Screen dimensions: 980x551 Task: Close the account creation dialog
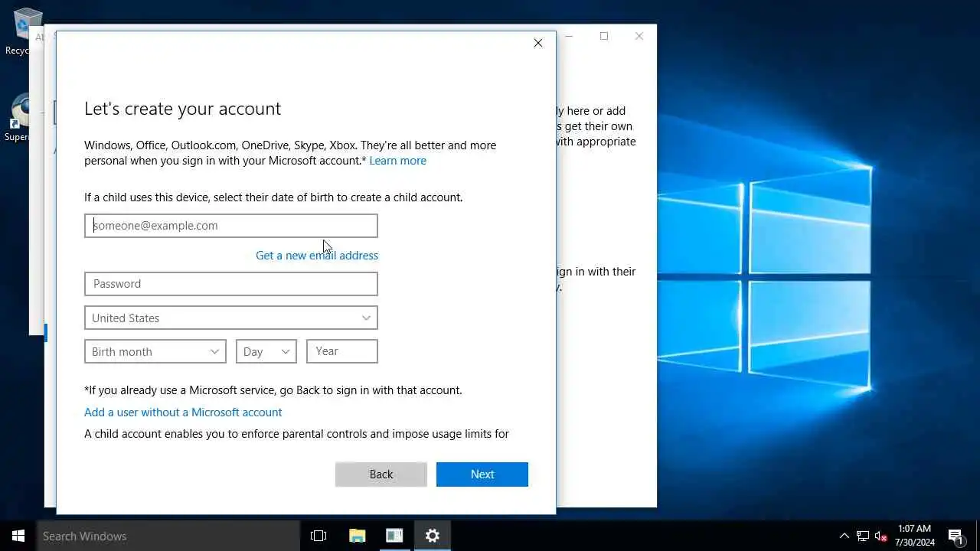(538, 43)
